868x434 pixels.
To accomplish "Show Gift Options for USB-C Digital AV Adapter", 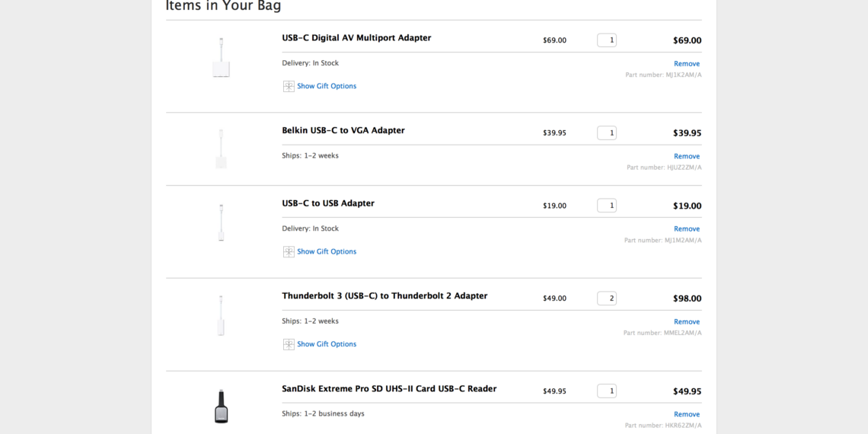I will pos(327,86).
